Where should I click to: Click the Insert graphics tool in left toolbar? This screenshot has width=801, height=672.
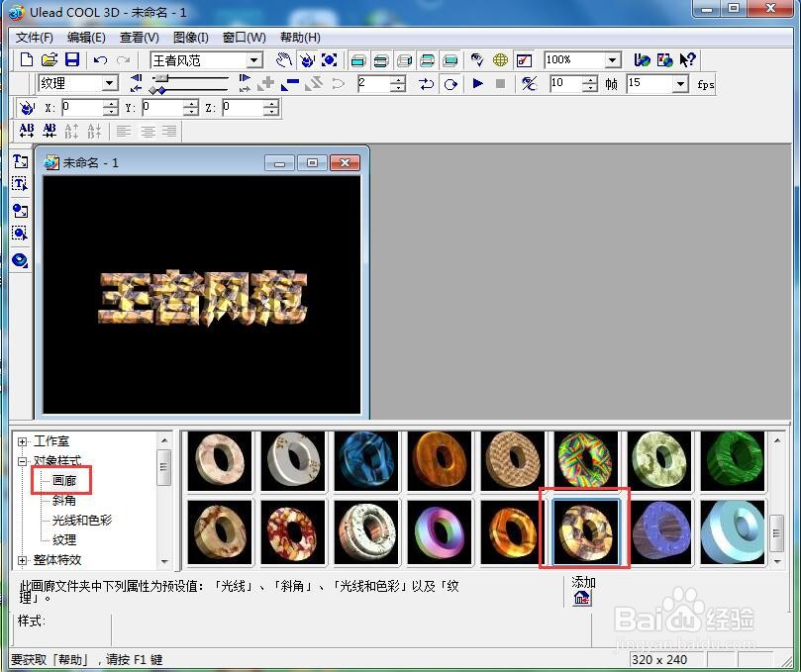20,211
